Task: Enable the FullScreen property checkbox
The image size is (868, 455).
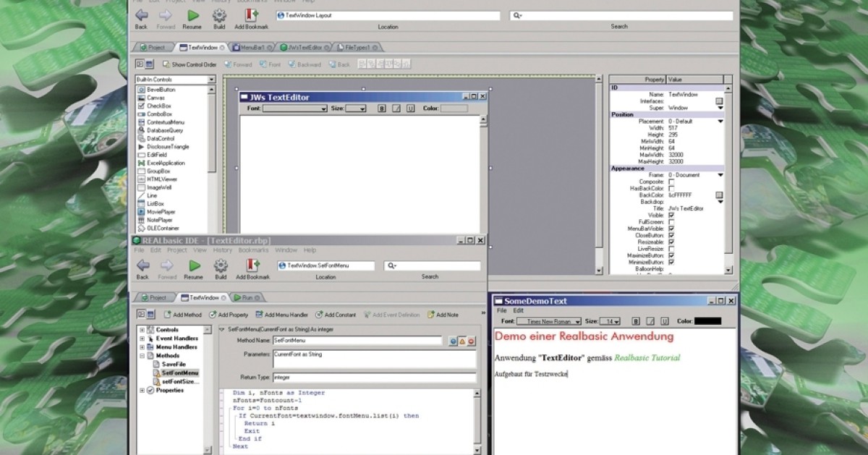Action: point(671,221)
